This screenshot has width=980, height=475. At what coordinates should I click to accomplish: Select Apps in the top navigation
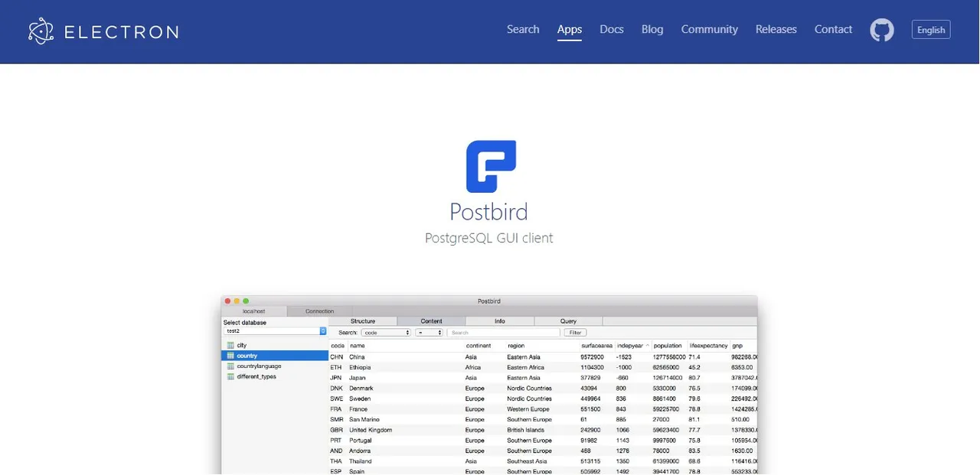click(x=570, y=29)
